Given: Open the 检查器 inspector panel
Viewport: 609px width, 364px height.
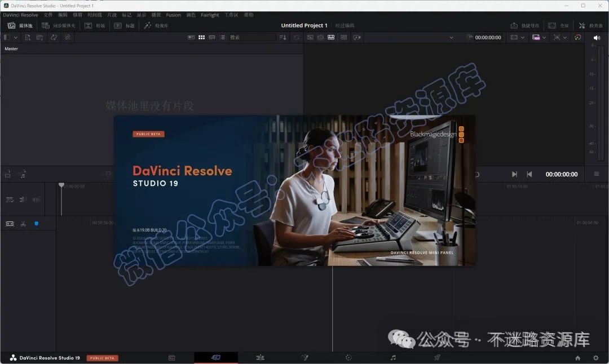Looking at the screenshot, I should pyautogui.click(x=591, y=25).
